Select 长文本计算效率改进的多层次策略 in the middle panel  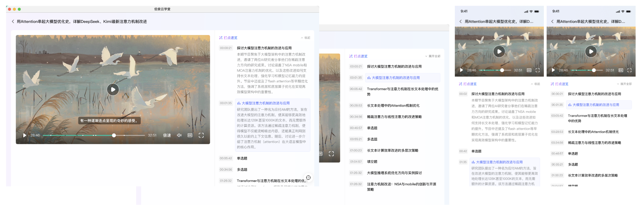(393, 150)
